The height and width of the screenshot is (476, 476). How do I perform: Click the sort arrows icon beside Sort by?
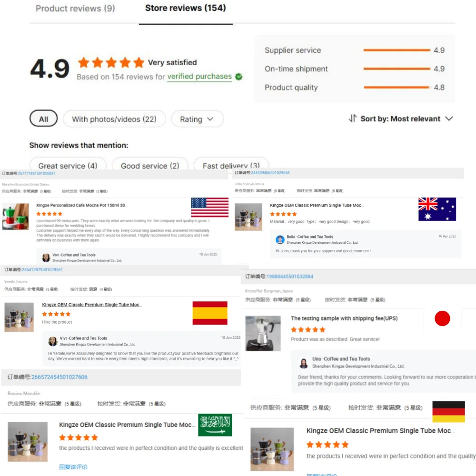click(352, 119)
